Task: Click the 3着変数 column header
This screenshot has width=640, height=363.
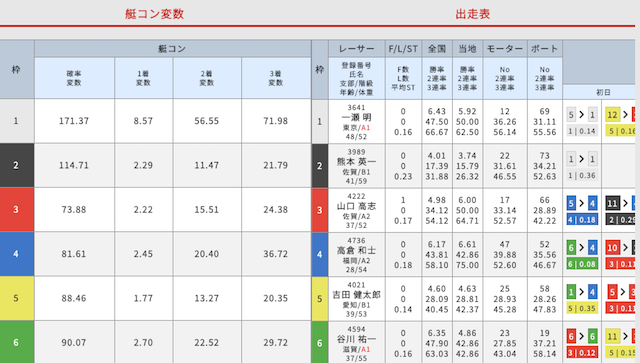Action: pyautogui.click(x=276, y=78)
